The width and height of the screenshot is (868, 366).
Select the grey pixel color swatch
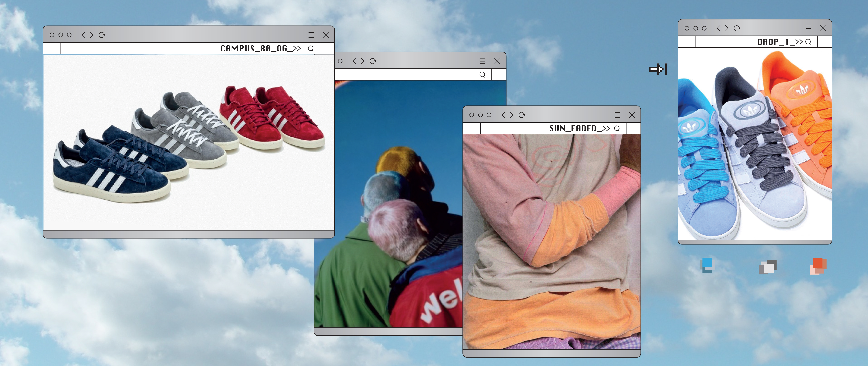(768, 267)
